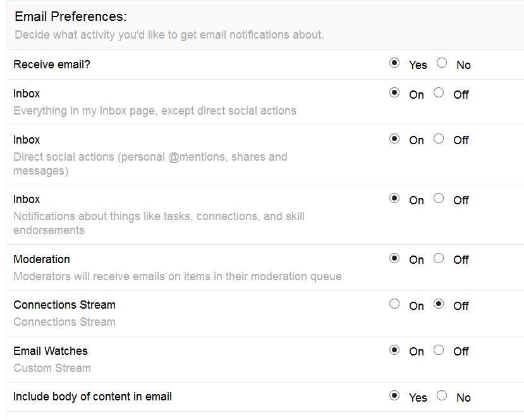Choose Yes for including content body
The width and height of the screenshot is (524, 420).
click(x=395, y=395)
